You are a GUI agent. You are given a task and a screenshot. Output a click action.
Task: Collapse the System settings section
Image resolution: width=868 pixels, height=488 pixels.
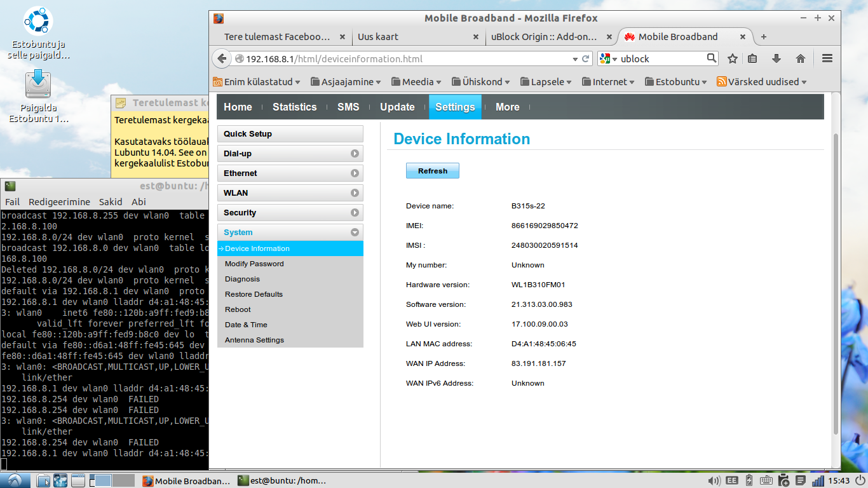(290, 233)
